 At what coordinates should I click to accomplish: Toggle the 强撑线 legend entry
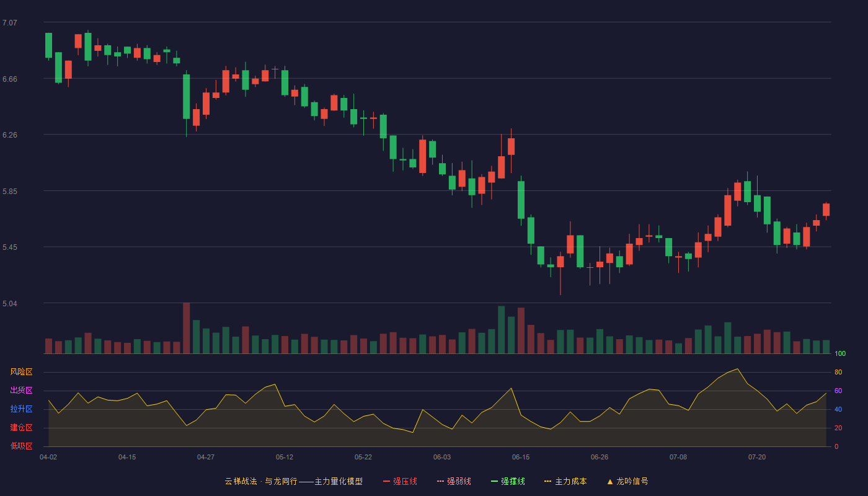pyautogui.click(x=508, y=481)
